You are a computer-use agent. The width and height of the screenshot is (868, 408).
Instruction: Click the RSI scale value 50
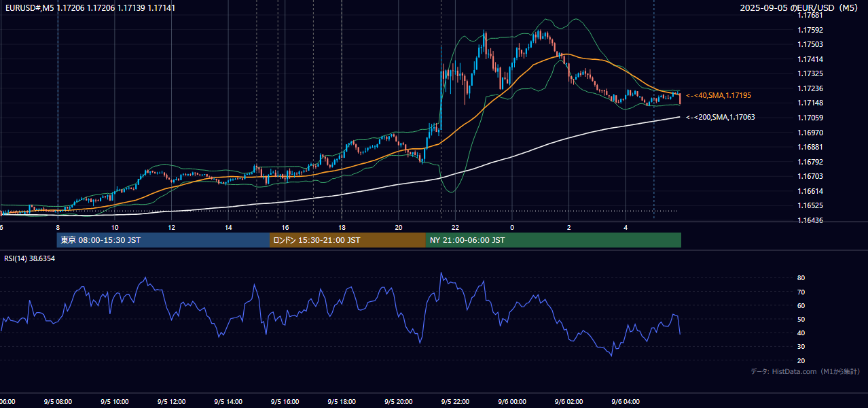click(x=801, y=319)
